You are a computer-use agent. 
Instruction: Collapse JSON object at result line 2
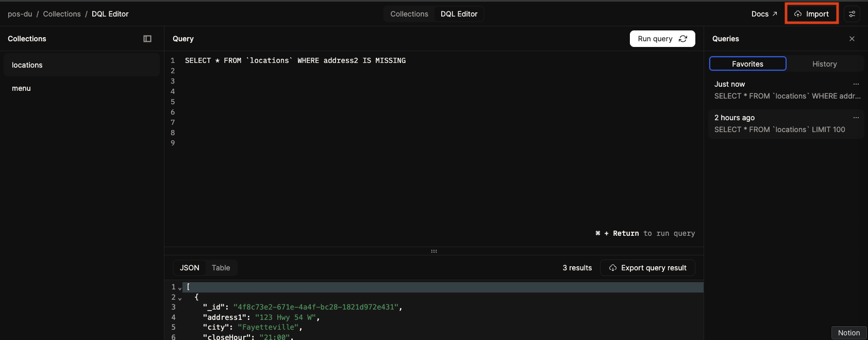tap(180, 298)
